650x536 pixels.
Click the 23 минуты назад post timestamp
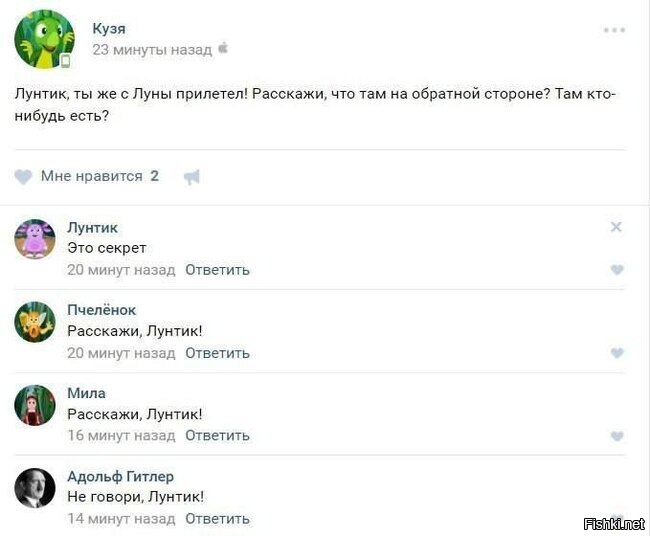click(x=152, y=49)
